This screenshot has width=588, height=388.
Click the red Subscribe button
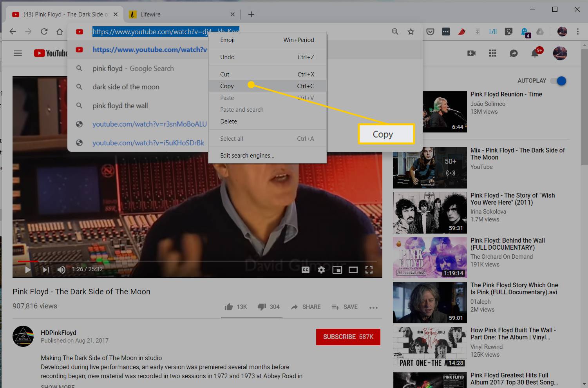[348, 337]
